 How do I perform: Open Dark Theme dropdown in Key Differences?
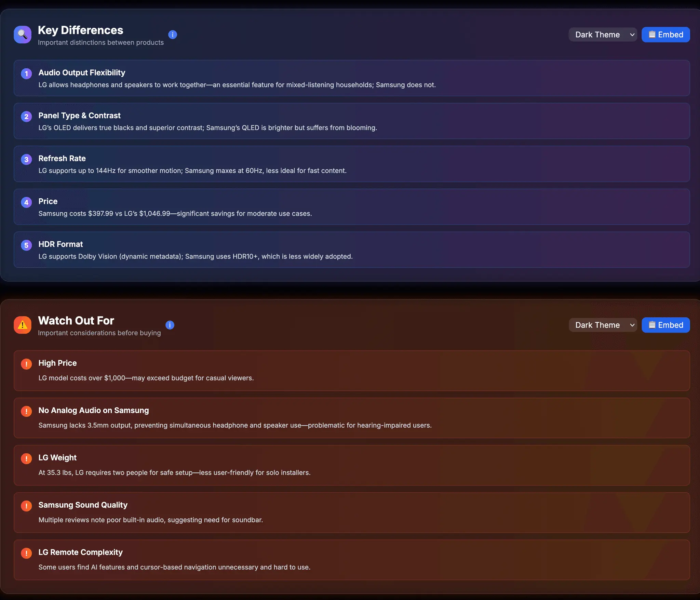pyautogui.click(x=603, y=35)
